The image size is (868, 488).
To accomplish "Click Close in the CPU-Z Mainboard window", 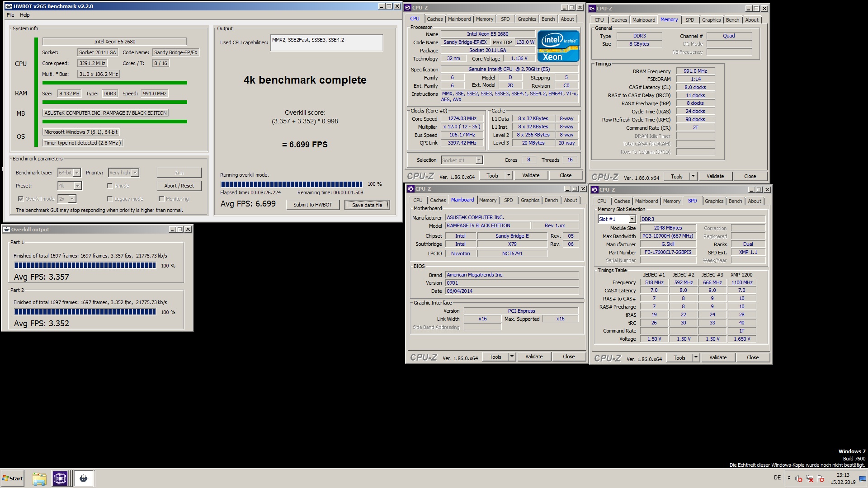I will coord(569,357).
